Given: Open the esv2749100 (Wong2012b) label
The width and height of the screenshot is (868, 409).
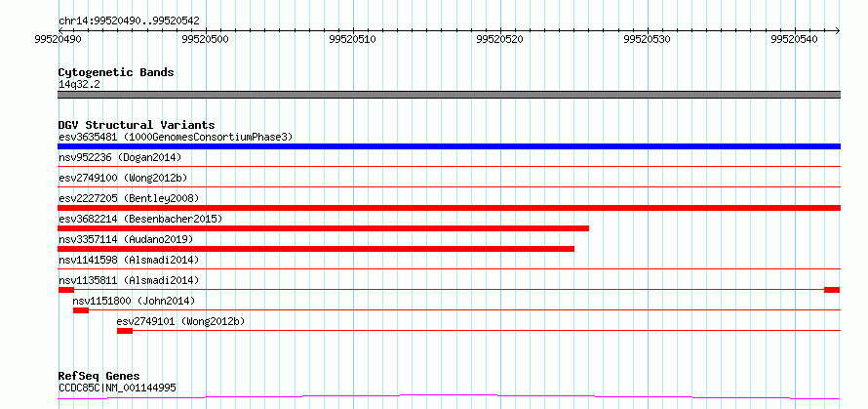Looking at the screenshot, I should pos(123,178).
